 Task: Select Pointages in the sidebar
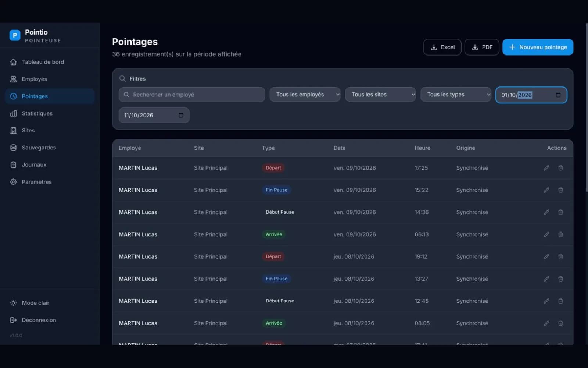click(50, 96)
